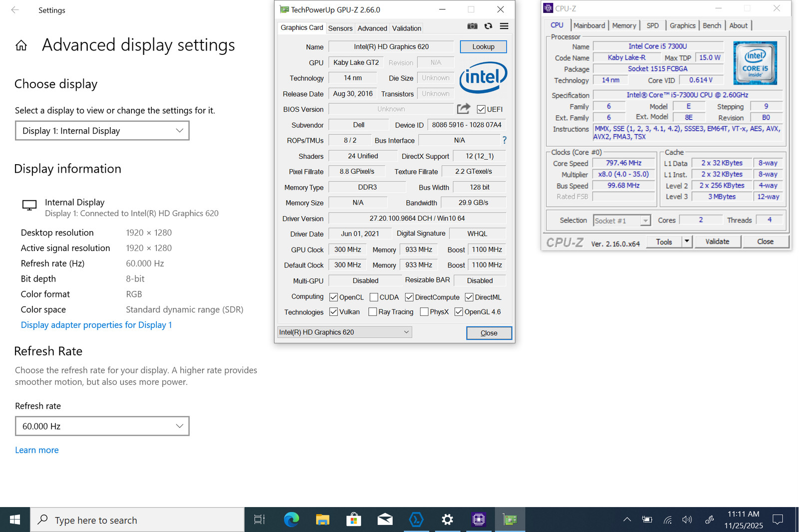Open the 60.000 Hz refresh rate dropdown
The width and height of the screenshot is (799, 532).
[x=102, y=426]
